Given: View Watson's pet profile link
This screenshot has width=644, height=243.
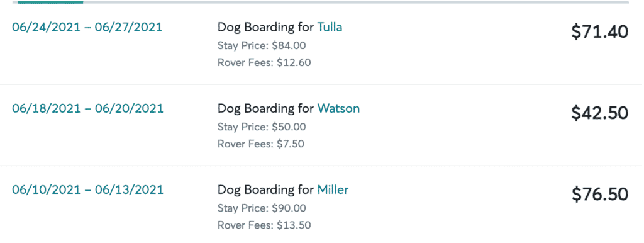Looking at the screenshot, I should pos(338,108).
